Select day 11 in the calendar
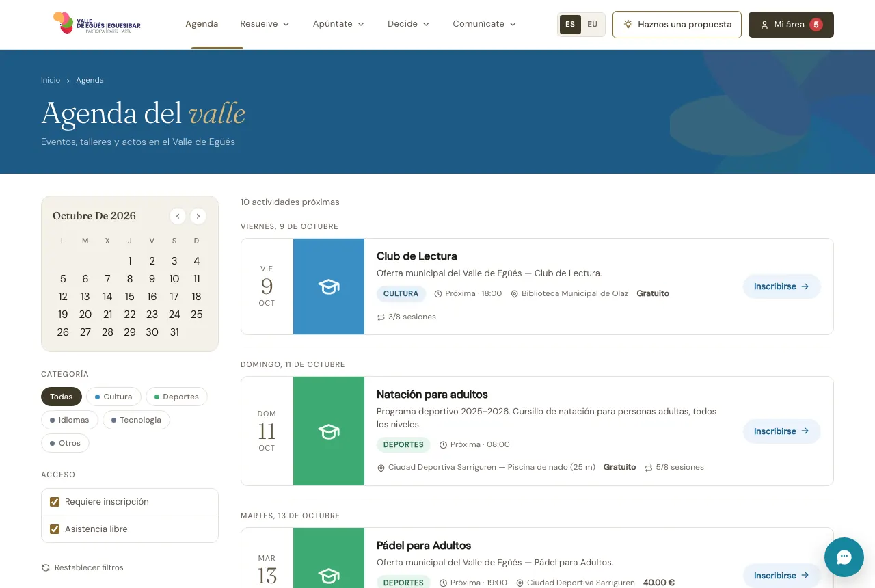This screenshot has width=875, height=588. (196, 279)
